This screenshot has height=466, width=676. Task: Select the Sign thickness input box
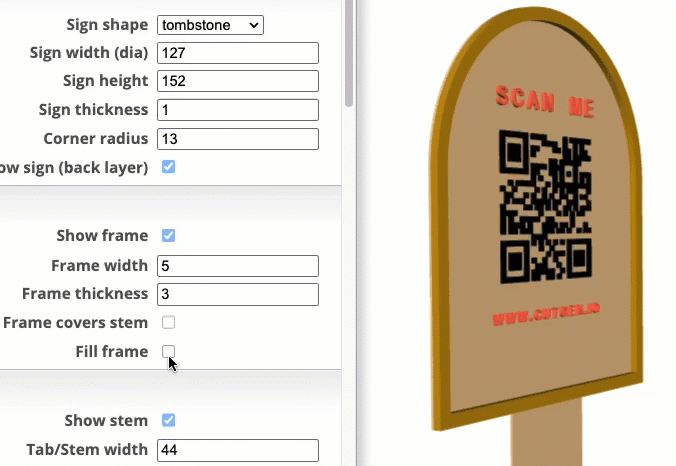point(238,110)
